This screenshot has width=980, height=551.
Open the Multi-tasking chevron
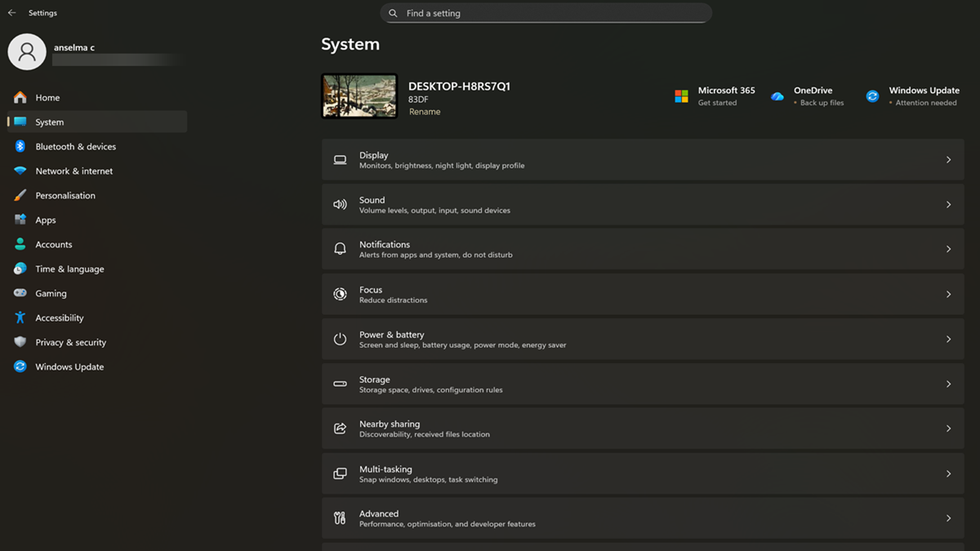[x=948, y=474]
